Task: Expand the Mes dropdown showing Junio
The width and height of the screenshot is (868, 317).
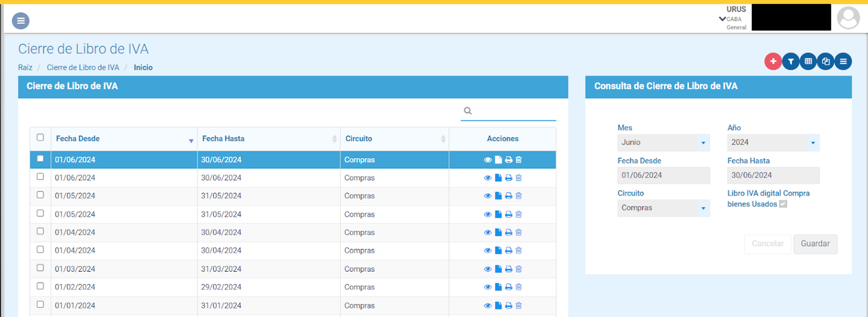Action: pyautogui.click(x=663, y=142)
